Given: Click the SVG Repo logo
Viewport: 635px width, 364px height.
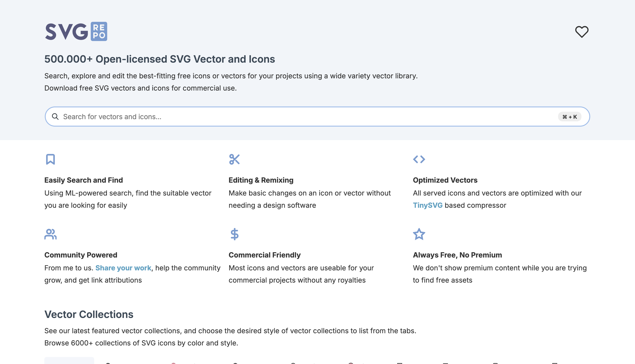Looking at the screenshot, I should click(x=76, y=31).
